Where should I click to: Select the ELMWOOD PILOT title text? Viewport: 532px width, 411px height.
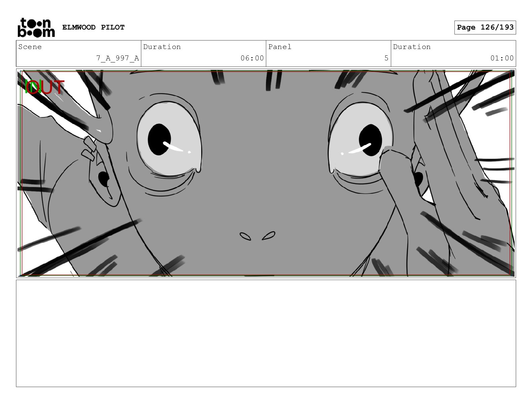click(x=93, y=27)
